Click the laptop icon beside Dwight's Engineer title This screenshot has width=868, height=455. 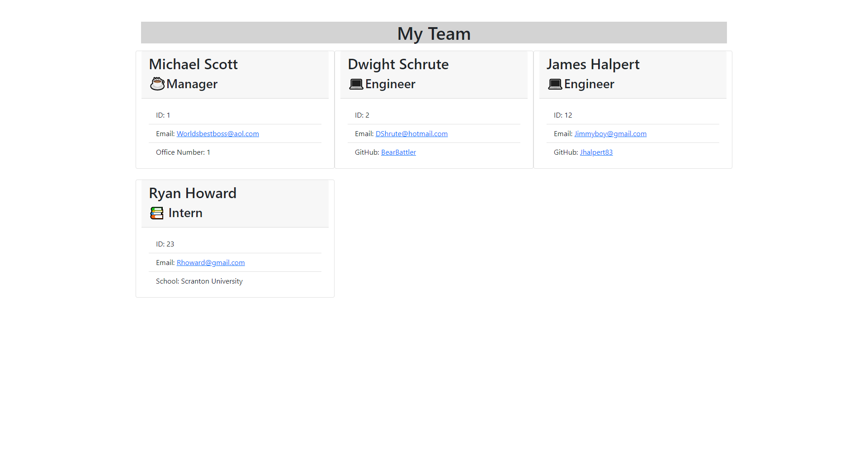click(356, 84)
